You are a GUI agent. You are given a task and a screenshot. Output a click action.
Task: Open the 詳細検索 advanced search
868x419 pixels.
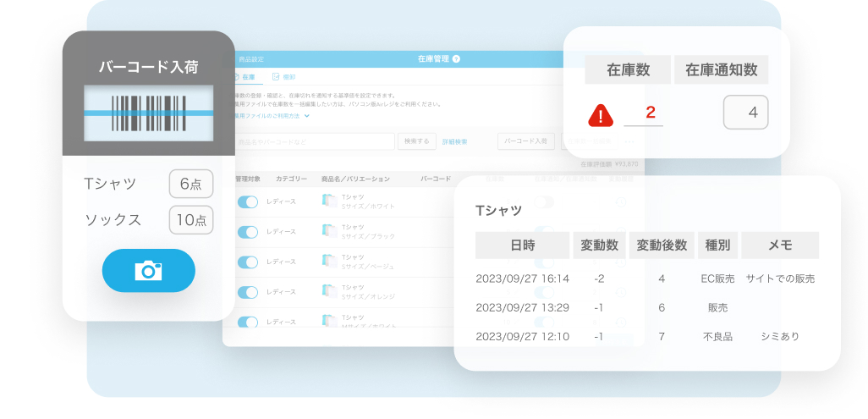coord(454,141)
